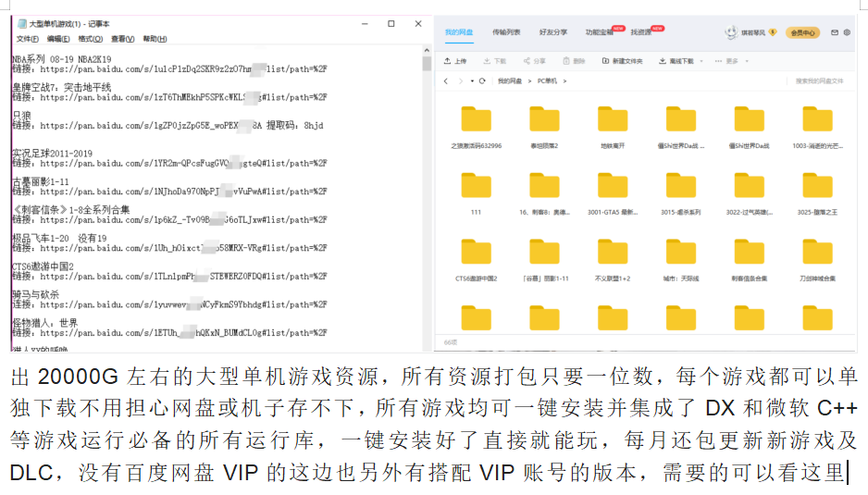Click the 下载 download toolbar icon
The width and height of the screenshot is (868, 495).
click(x=487, y=61)
